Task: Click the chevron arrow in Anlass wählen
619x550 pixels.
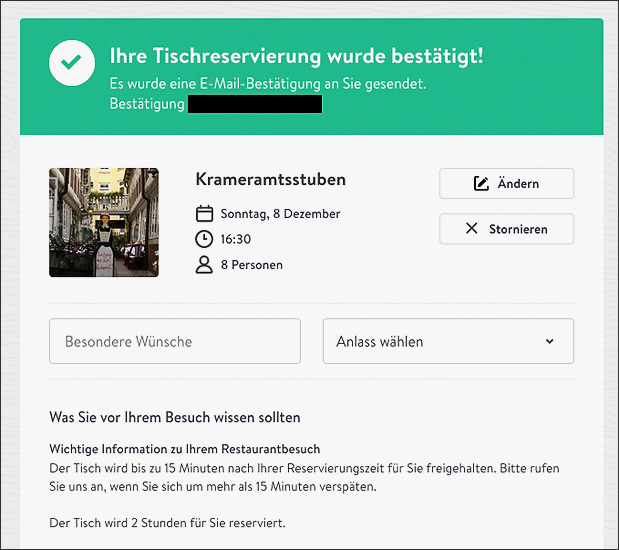Action: [x=549, y=342]
